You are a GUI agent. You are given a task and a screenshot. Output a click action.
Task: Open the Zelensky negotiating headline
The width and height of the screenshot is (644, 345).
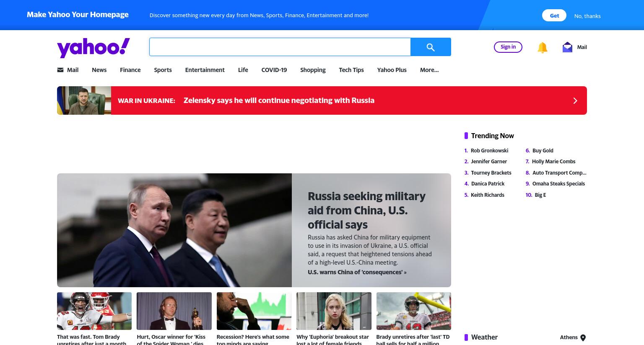click(x=279, y=100)
